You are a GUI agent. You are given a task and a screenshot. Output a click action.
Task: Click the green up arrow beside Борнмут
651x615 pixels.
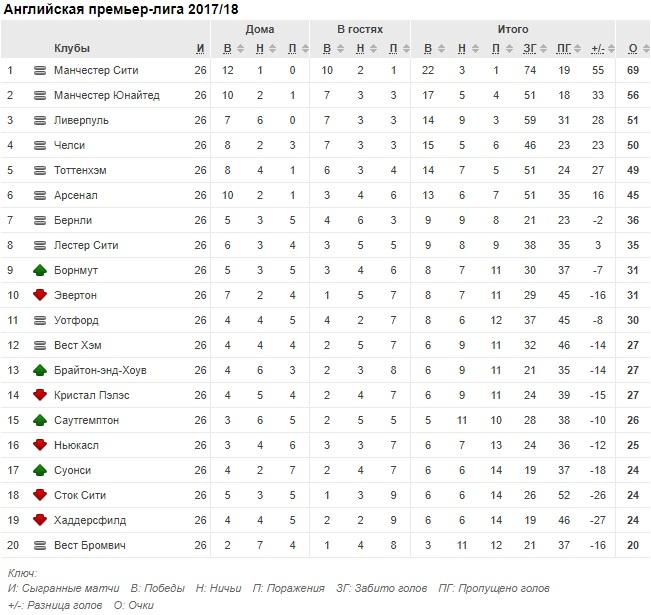pyautogui.click(x=40, y=270)
